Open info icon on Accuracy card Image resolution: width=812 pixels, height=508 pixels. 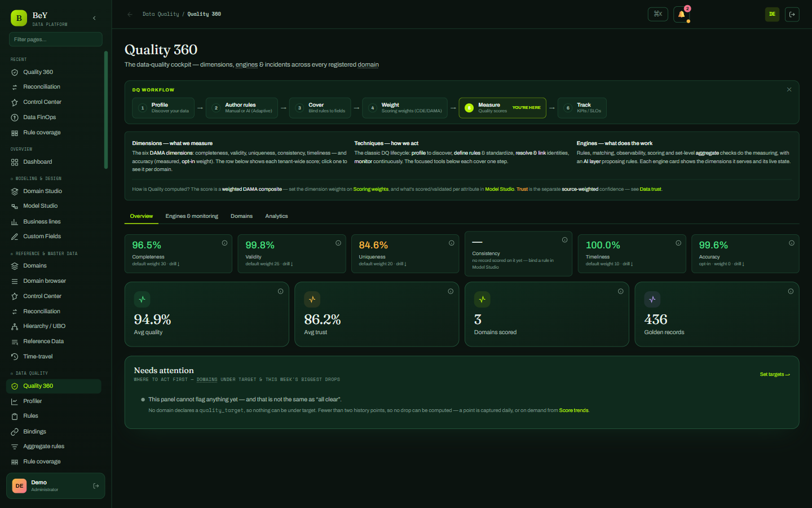[792, 243]
